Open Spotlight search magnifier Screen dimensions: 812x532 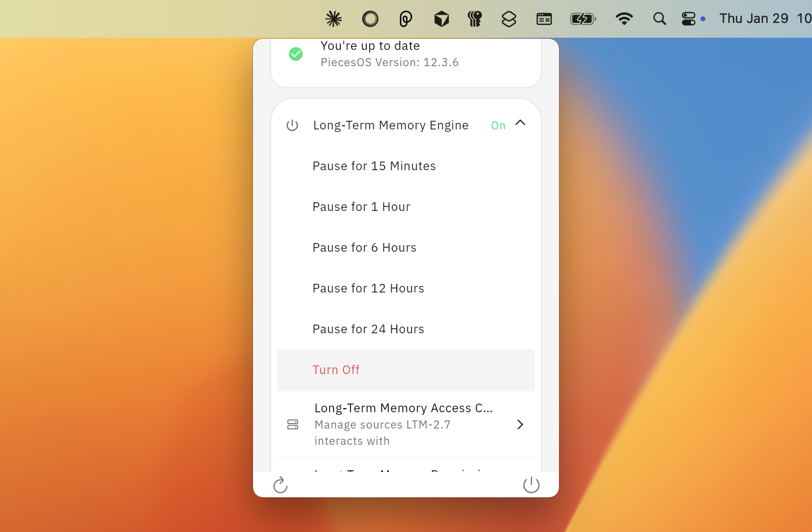pos(659,19)
